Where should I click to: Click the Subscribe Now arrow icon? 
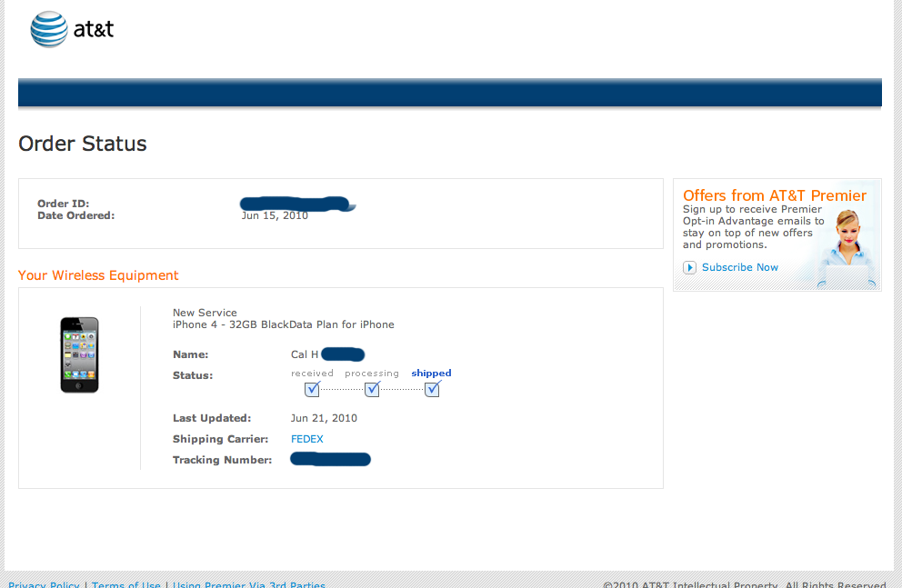[689, 267]
